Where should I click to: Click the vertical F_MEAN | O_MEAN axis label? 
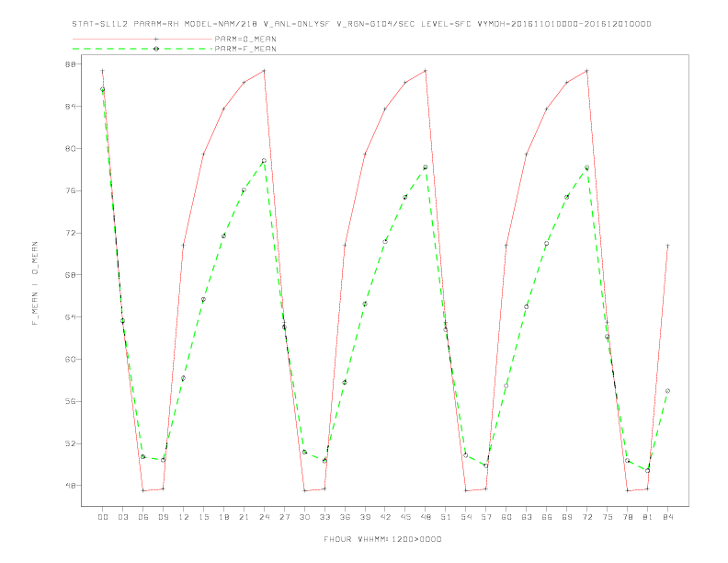[x=35, y=283]
